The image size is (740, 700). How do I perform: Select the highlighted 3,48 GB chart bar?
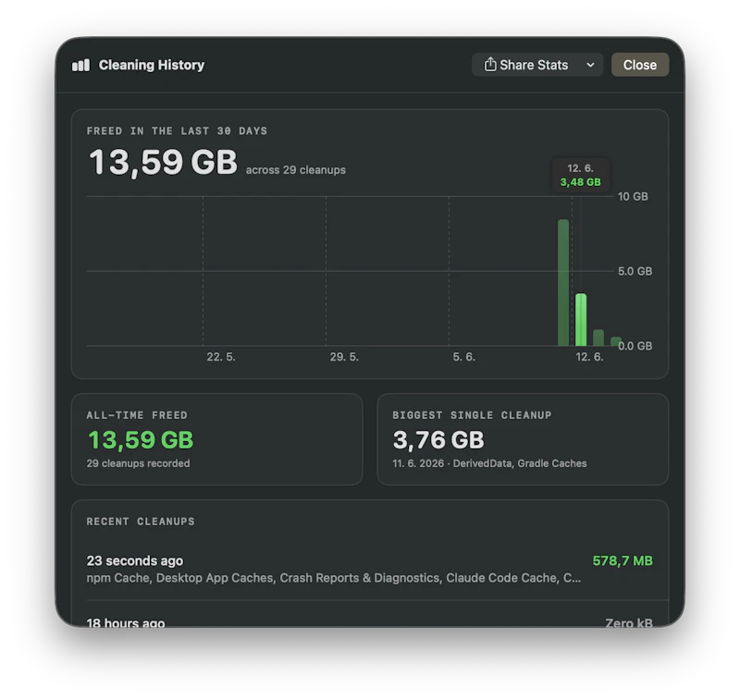point(581,320)
